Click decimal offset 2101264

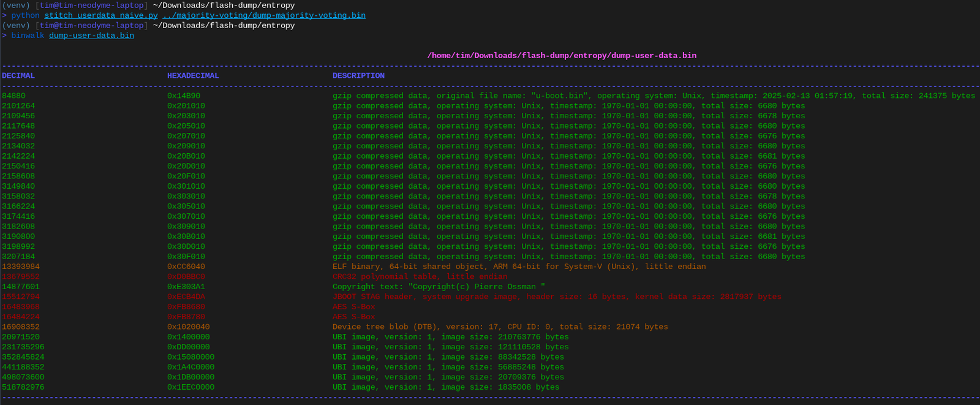tap(18, 106)
